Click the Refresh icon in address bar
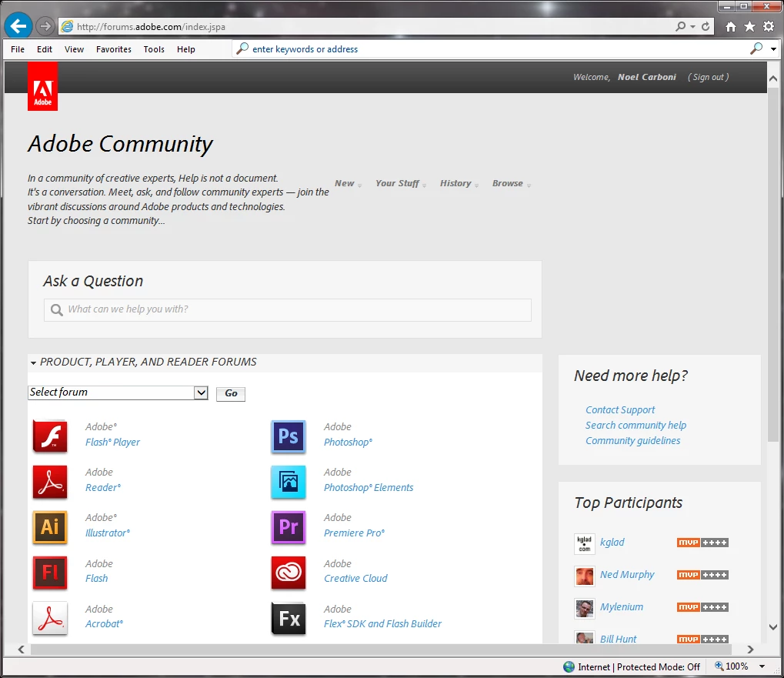Image resolution: width=784 pixels, height=678 pixels. [x=706, y=26]
